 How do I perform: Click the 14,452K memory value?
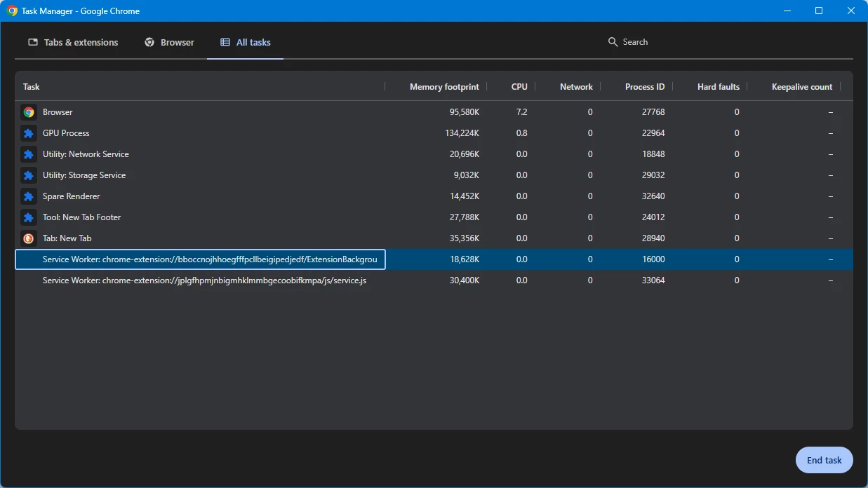pos(465,196)
